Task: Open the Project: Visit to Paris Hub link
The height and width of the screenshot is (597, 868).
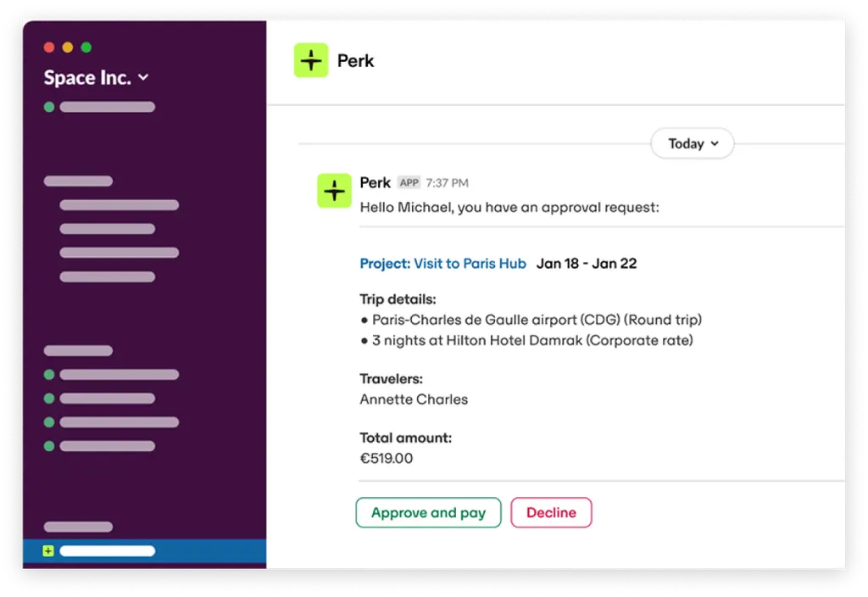Action: point(442,264)
